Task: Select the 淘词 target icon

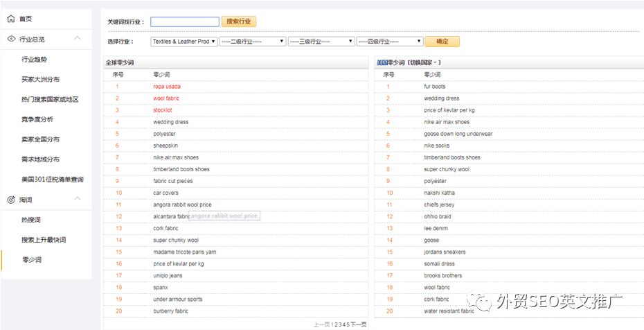Action: coord(11,200)
